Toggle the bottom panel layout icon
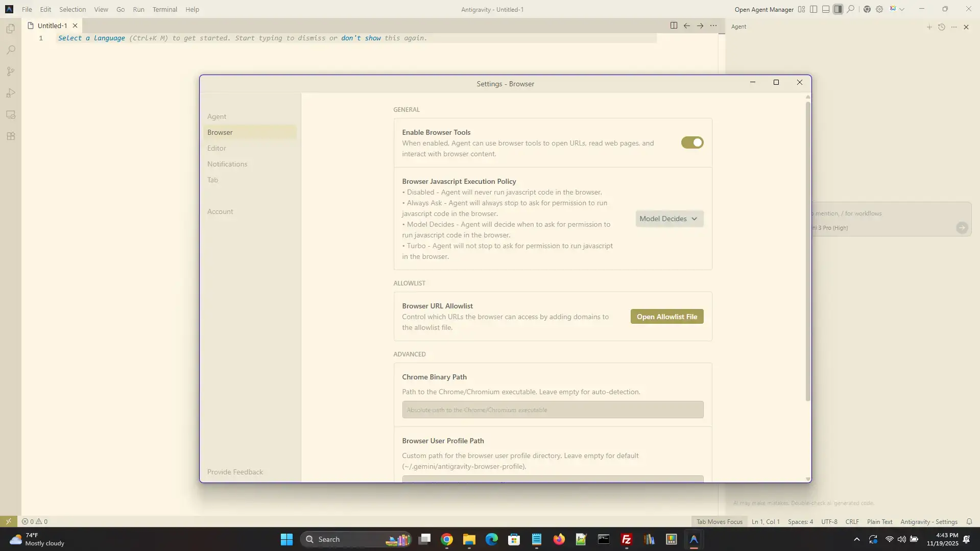 pos(825,9)
